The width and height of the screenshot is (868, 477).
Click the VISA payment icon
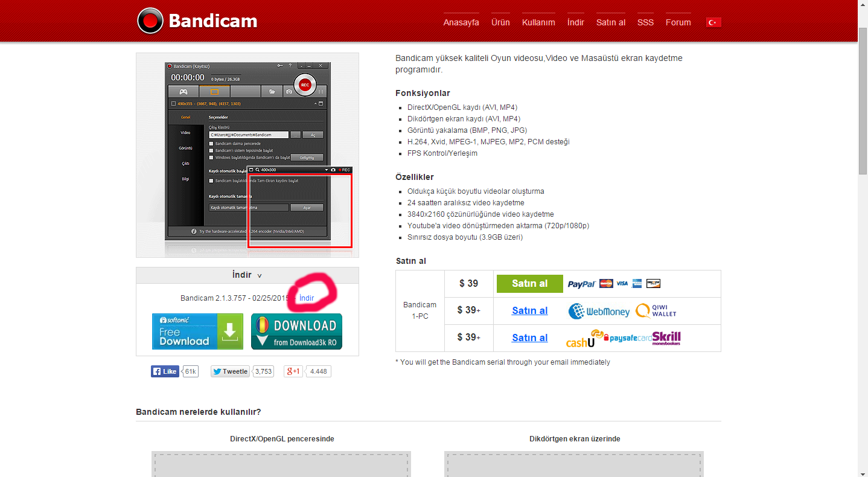click(x=622, y=283)
